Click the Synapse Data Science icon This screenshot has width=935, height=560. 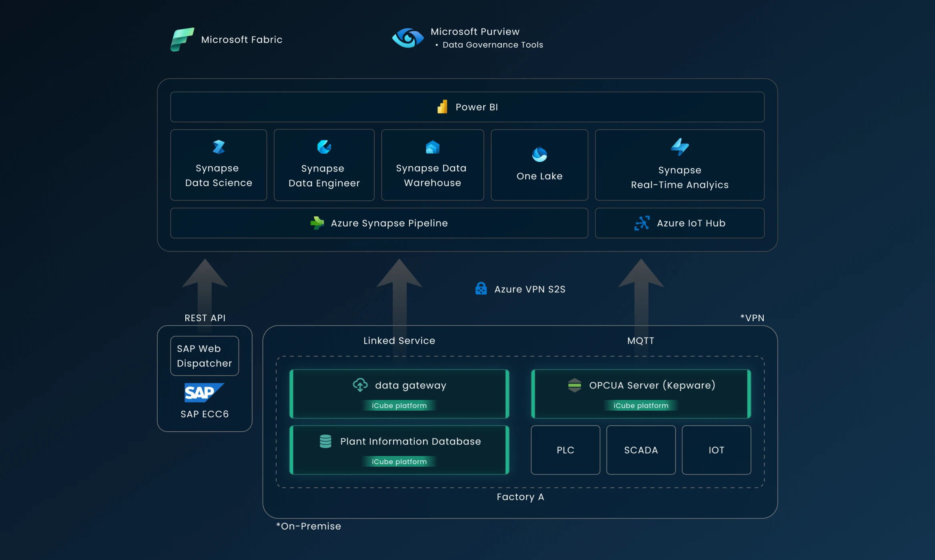click(219, 147)
